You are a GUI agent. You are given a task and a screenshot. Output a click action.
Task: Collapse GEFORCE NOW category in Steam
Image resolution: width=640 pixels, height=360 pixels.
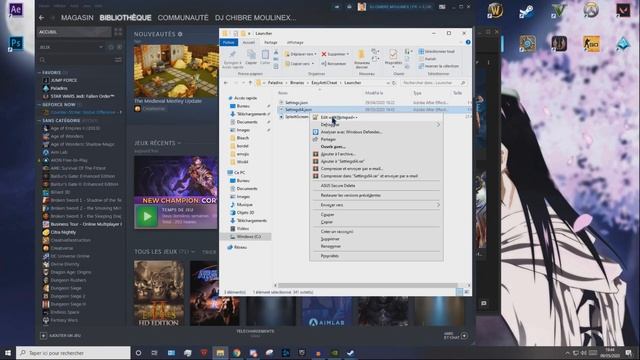point(40,105)
